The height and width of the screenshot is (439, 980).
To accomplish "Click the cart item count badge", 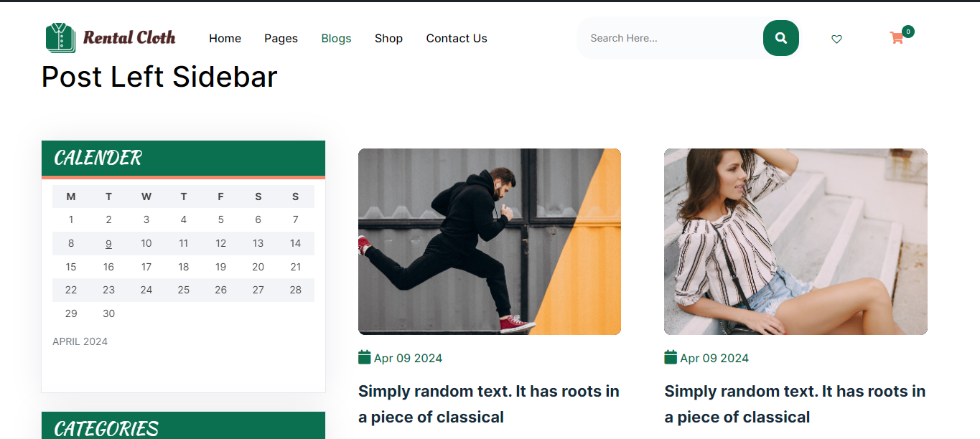I will (908, 32).
